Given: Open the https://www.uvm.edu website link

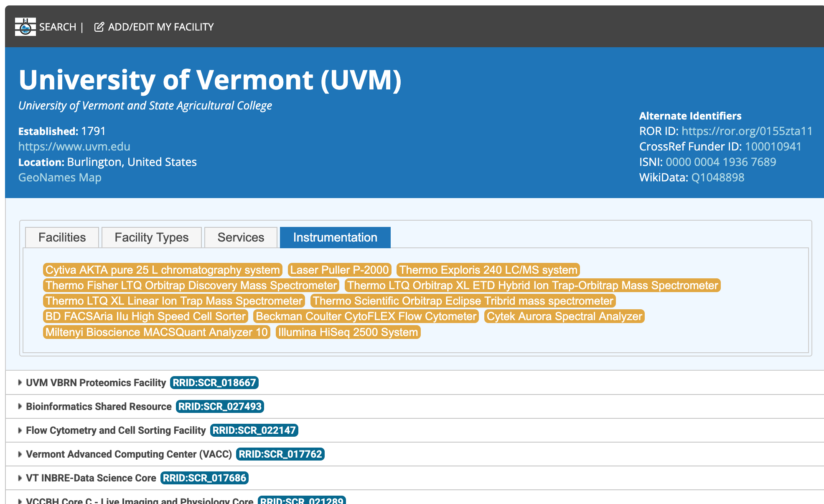Looking at the screenshot, I should [74, 147].
